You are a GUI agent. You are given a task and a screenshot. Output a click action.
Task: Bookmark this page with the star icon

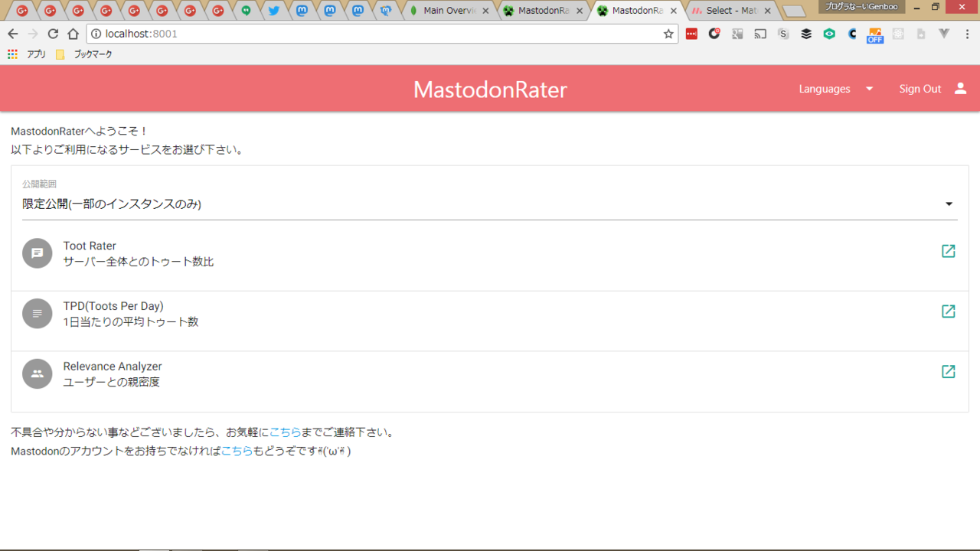668,34
